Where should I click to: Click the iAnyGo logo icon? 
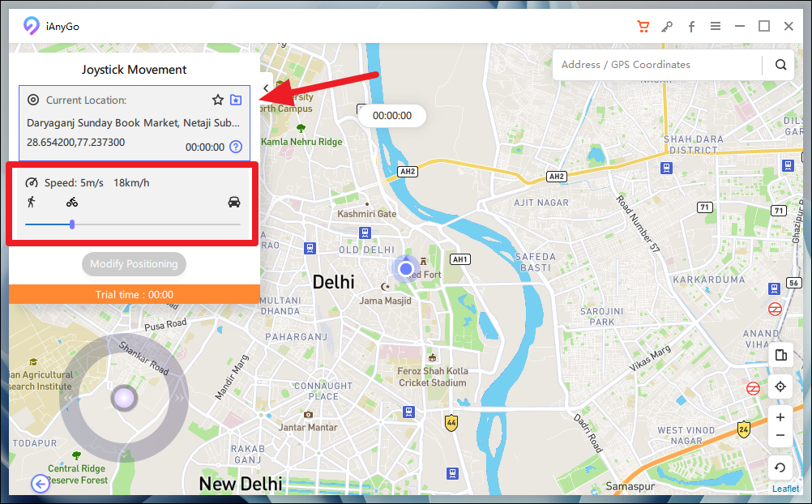coord(31,26)
